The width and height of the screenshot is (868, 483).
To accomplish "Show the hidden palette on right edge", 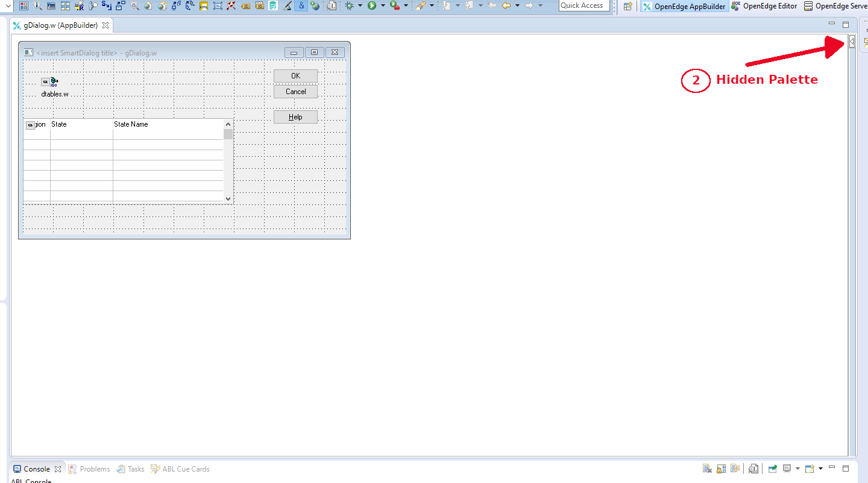I will (852, 41).
